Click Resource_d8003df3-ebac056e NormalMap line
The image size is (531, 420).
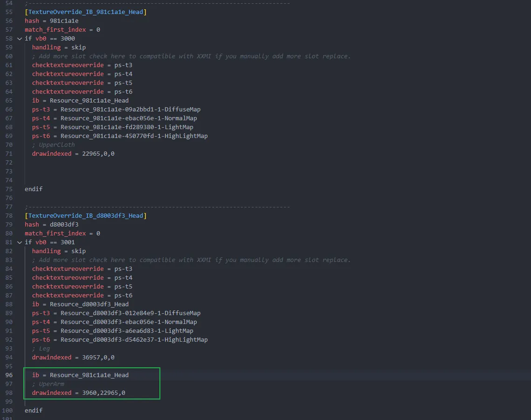pyautogui.click(x=115, y=322)
